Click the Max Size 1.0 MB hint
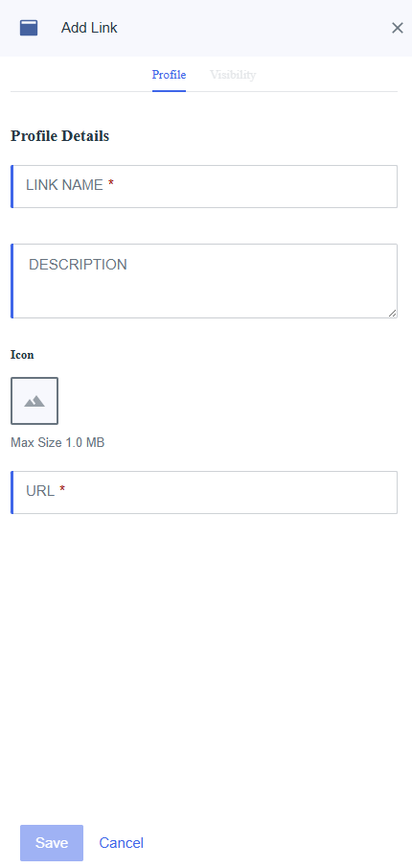The height and width of the screenshot is (868, 412). [57, 443]
